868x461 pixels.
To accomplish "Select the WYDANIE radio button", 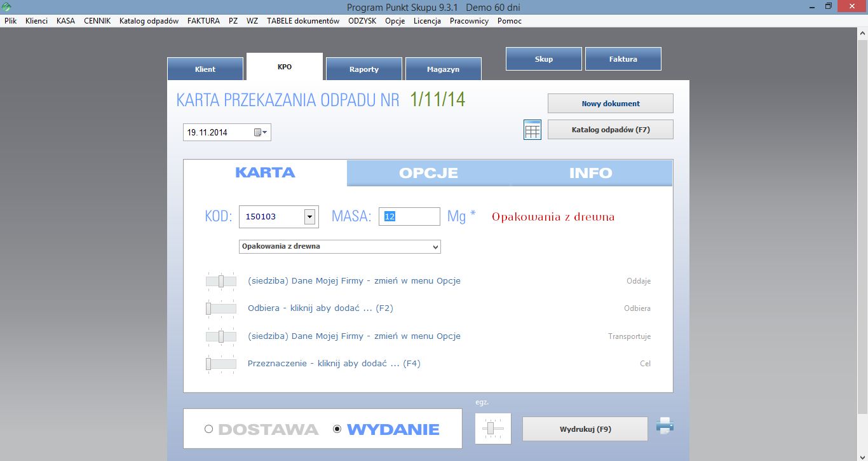I will 337,429.
